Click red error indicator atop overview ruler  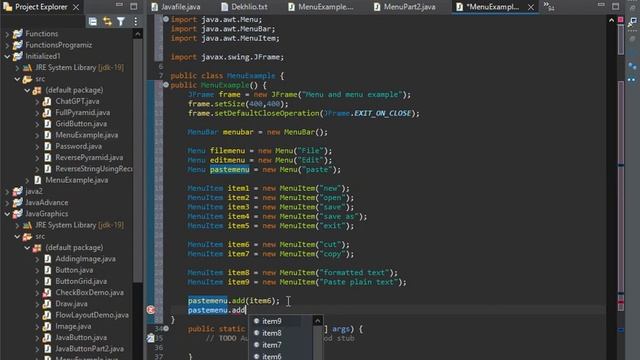620,20
